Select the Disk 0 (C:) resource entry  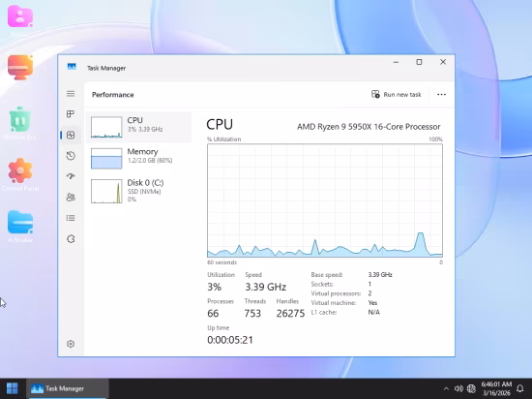(138, 191)
